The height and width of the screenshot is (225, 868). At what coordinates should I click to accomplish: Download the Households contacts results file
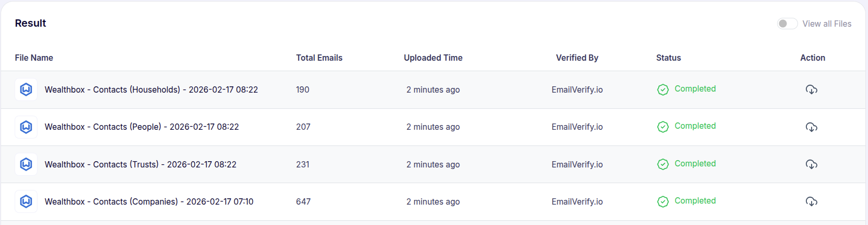[811, 89]
